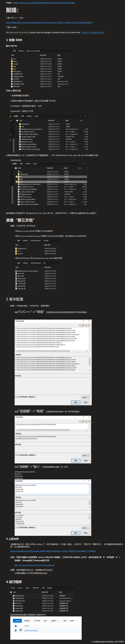Click the HelloOSS.exe file icon
This screenshot has width=125, height=644.
point(14,596)
